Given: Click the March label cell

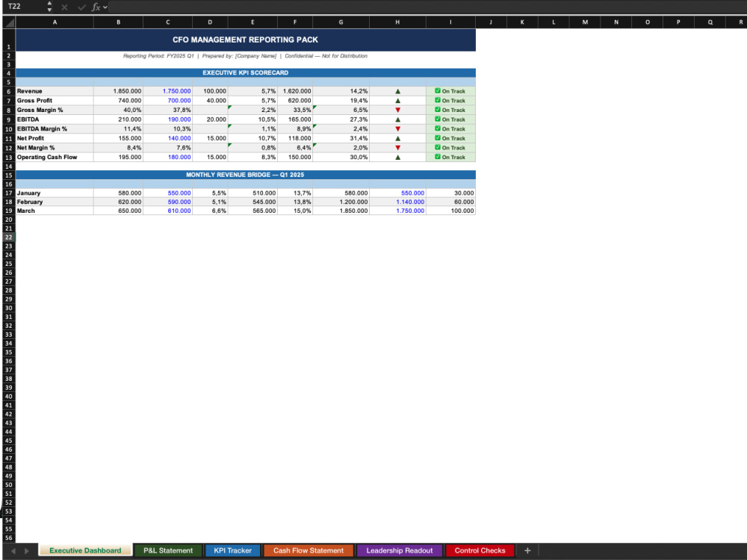Looking at the screenshot, I should pyautogui.click(x=55, y=211).
